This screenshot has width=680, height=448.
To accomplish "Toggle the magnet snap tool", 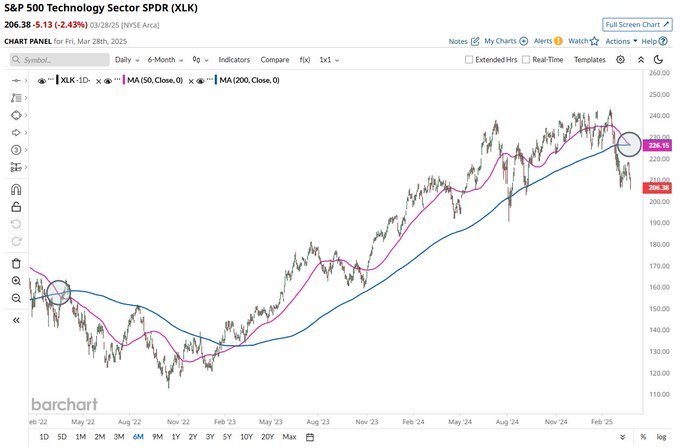I will [x=16, y=188].
